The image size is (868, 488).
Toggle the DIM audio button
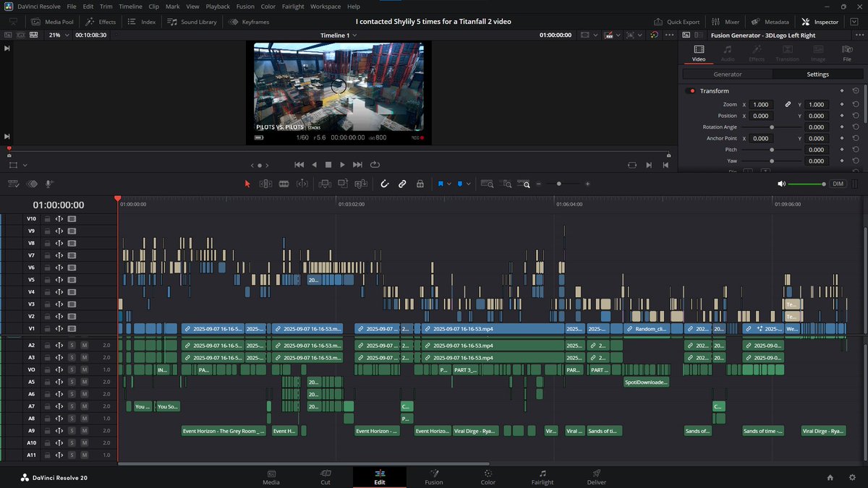[838, 184]
